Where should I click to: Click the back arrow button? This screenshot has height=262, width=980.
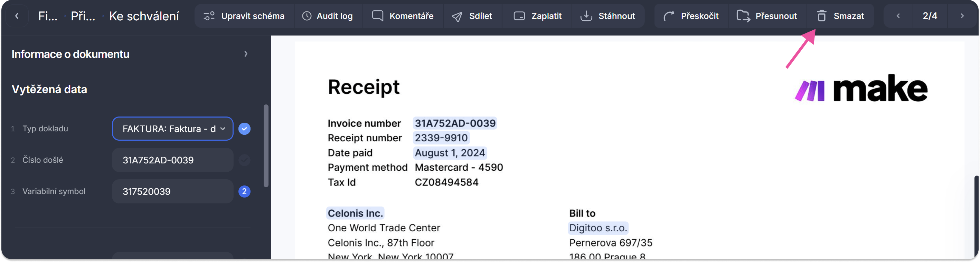click(17, 16)
